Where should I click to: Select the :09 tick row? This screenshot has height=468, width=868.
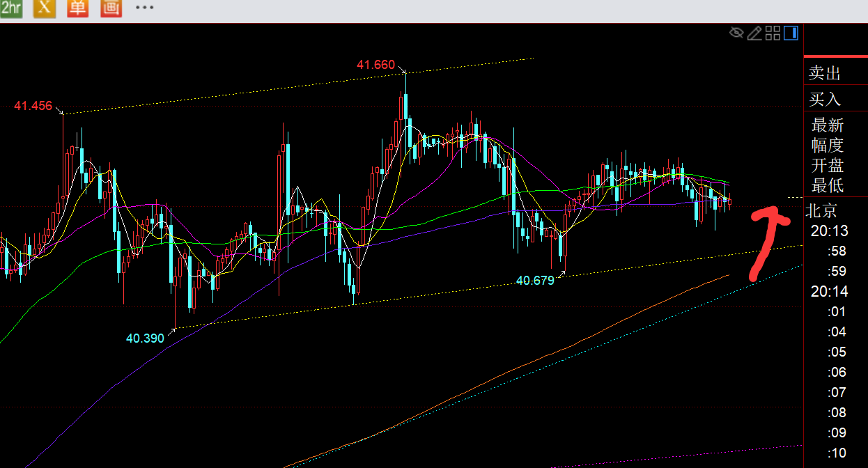[x=837, y=433]
